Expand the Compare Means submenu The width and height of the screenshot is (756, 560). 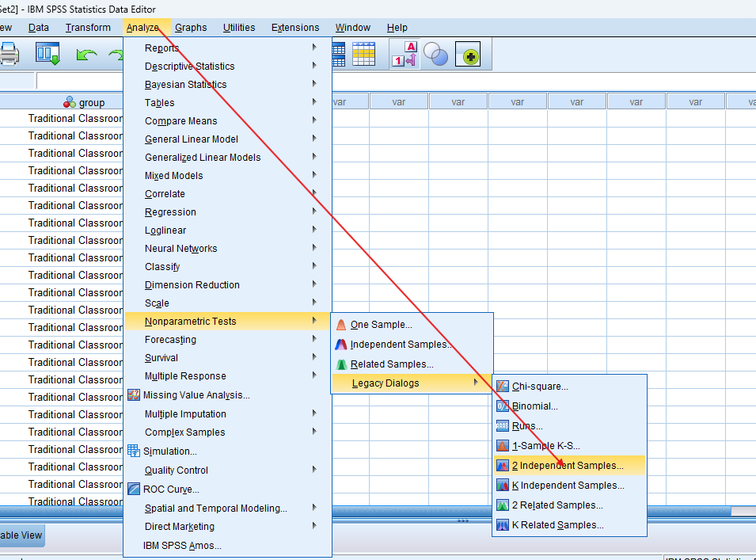[x=180, y=121]
